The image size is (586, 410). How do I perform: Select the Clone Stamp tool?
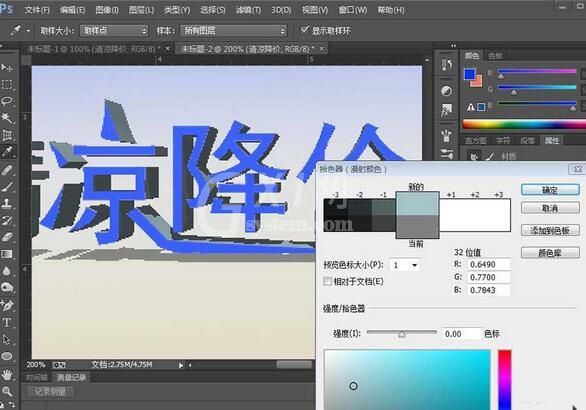[7, 203]
